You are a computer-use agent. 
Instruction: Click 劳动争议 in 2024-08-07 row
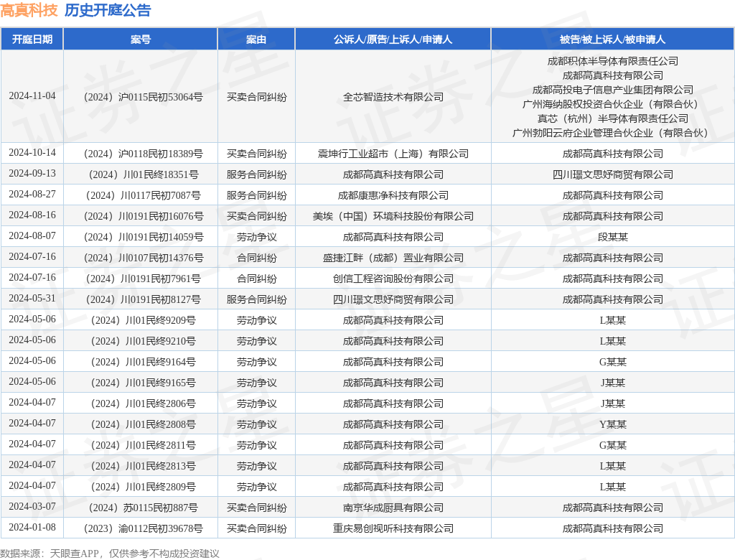[x=256, y=238]
